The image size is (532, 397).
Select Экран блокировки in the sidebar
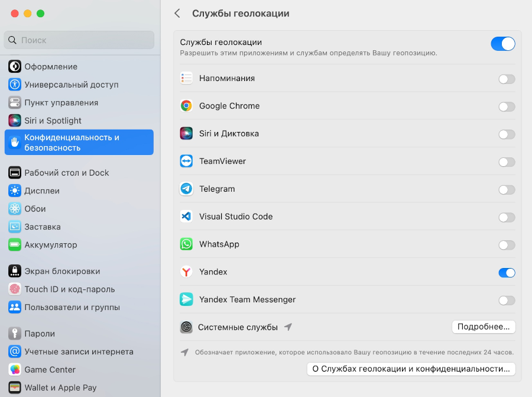coord(61,272)
